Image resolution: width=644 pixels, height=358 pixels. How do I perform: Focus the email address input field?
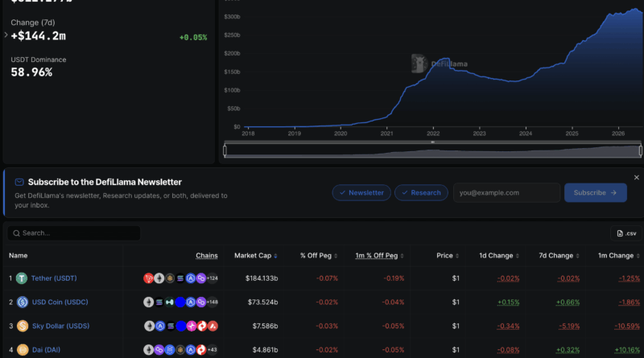point(506,192)
